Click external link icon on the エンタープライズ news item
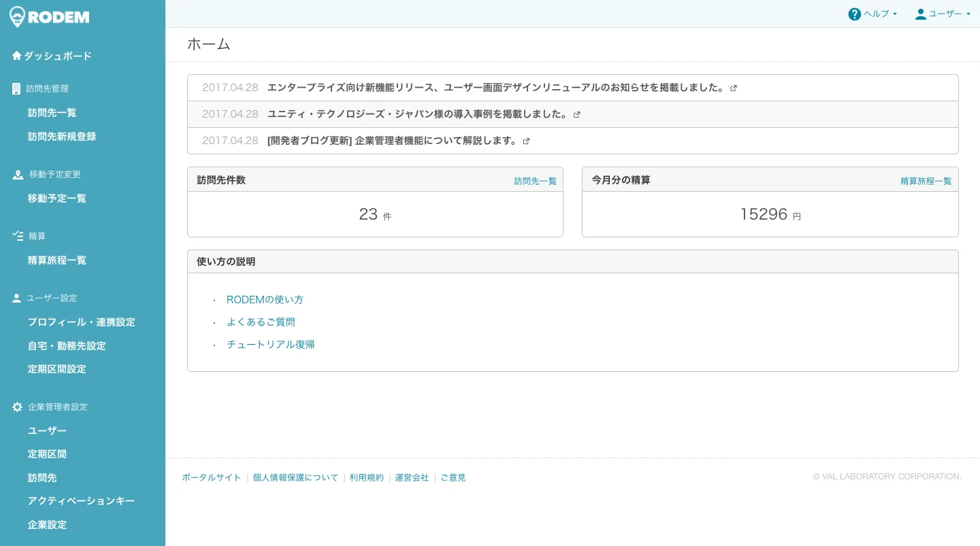980x546 pixels. [733, 88]
